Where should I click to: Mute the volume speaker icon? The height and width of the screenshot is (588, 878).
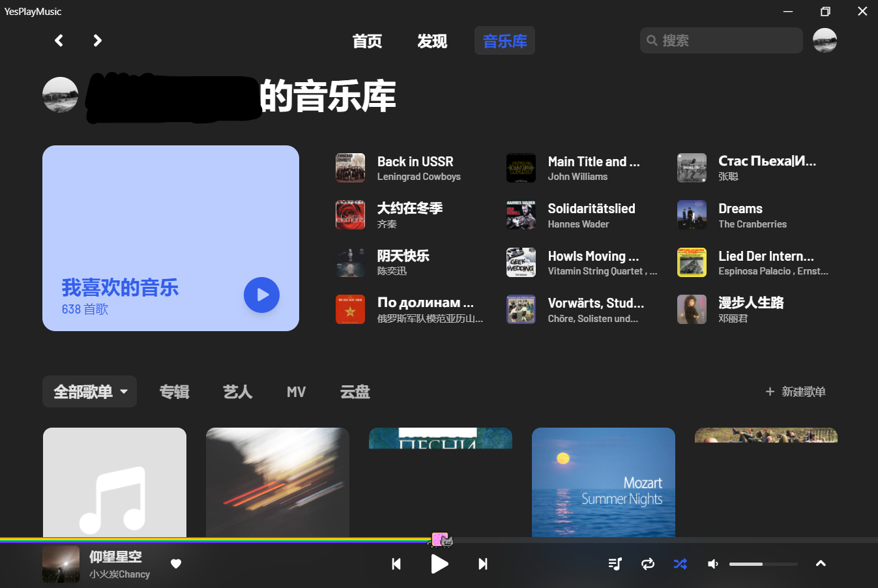712,564
